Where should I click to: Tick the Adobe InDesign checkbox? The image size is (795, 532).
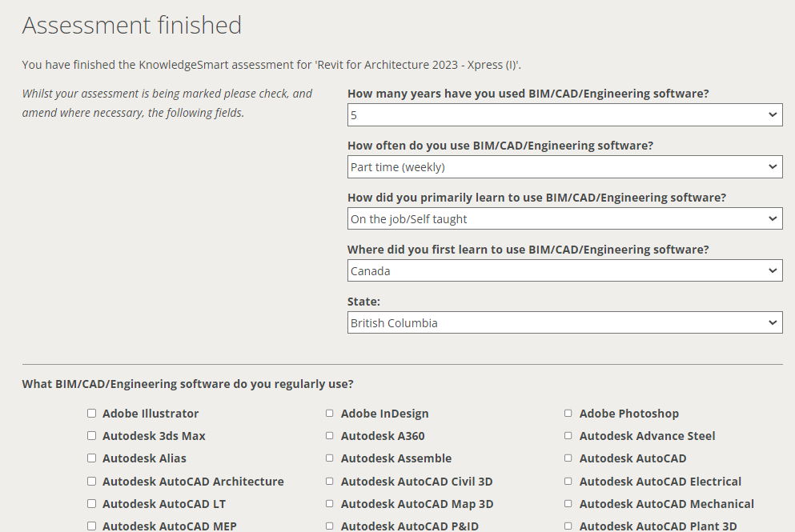[x=330, y=414]
